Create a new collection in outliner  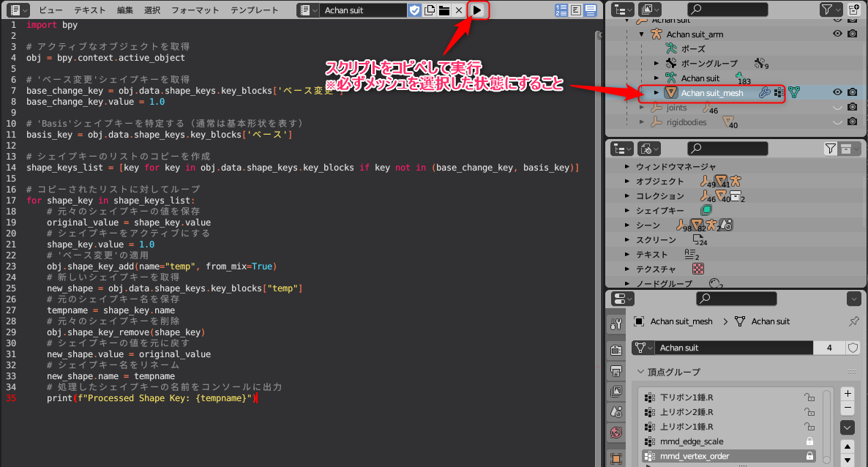click(853, 10)
